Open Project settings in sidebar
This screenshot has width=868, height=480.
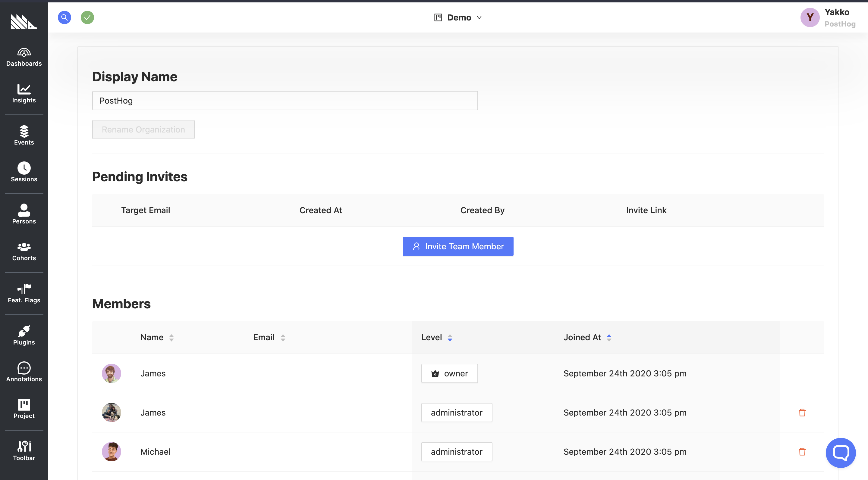coord(24,409)
